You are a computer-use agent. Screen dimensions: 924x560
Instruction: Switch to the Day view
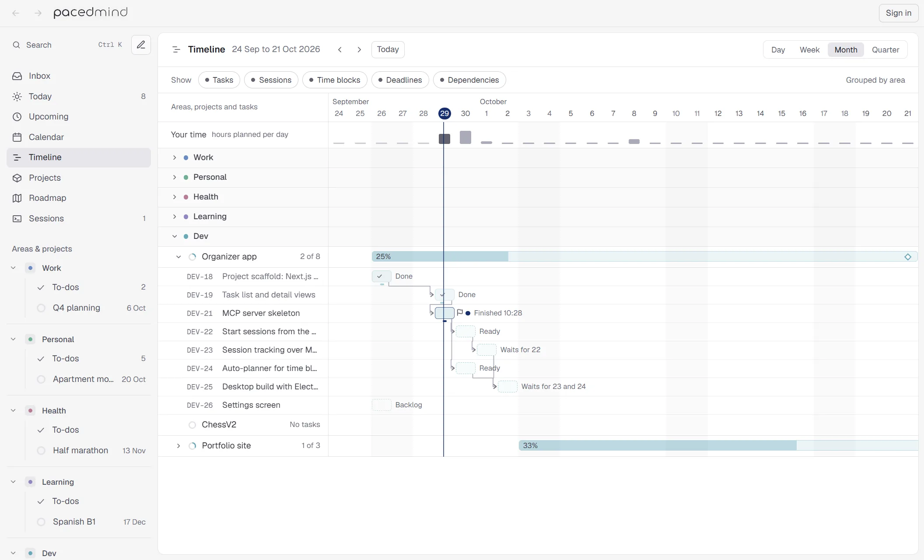tap(778, 50)
